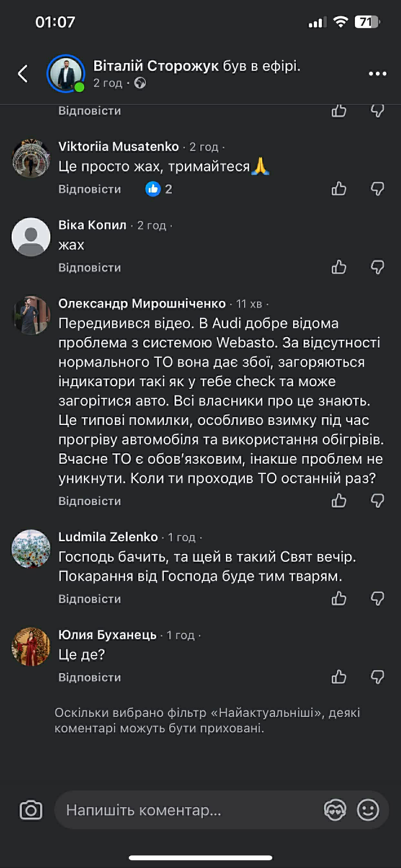The image size is (401, 868).
Task: Like Юлия Буханець's comment with thumbs up
Action: tap(339, 677)
